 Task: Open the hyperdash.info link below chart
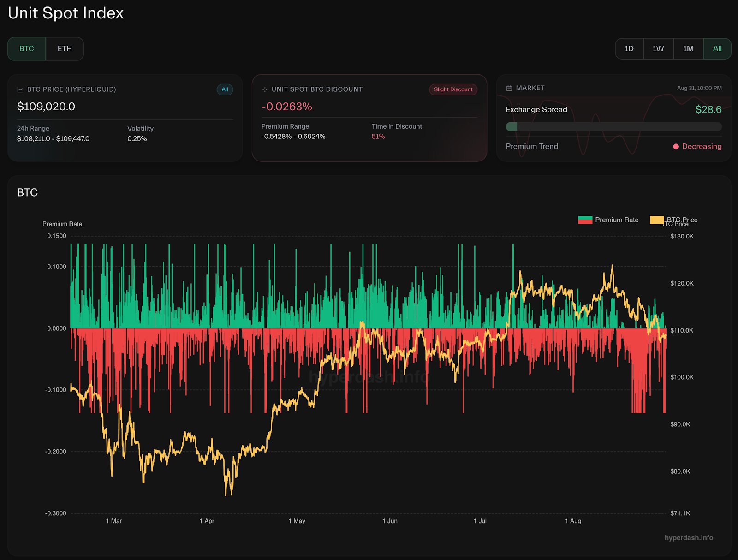pos(689,538)
